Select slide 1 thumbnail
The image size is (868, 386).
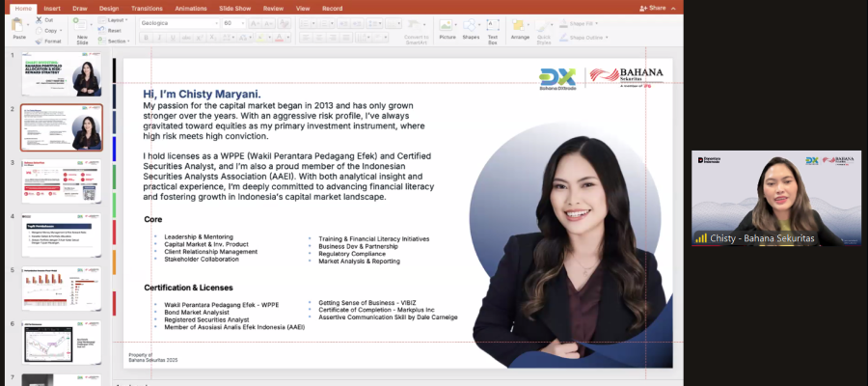[x=62, y=73]
